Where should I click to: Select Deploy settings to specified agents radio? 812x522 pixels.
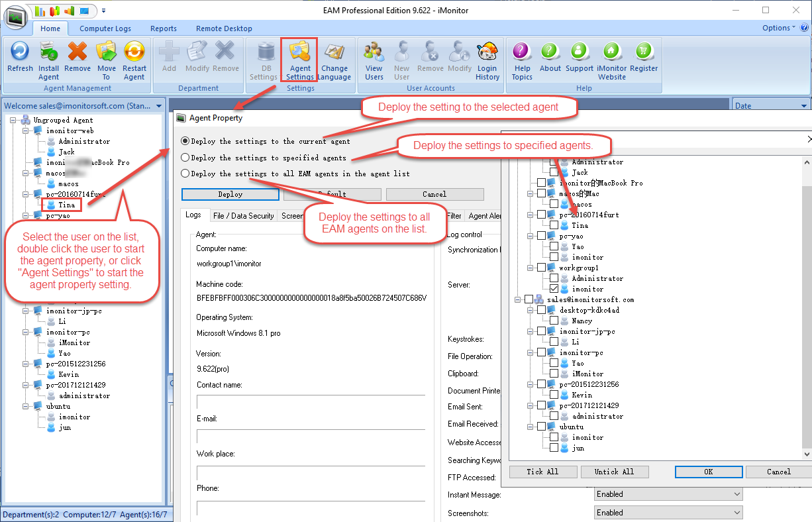click(x=185, y=158)
